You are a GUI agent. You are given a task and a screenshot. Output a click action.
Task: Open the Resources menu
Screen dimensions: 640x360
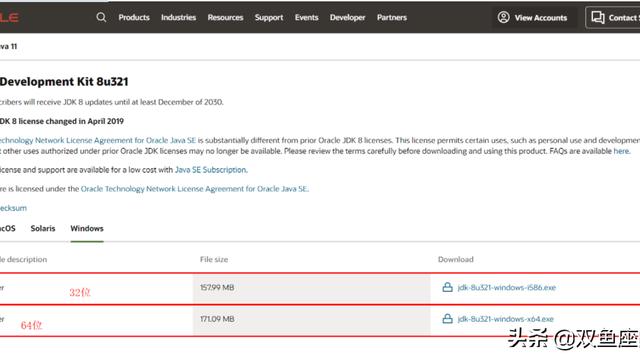[x=225, y=18]
